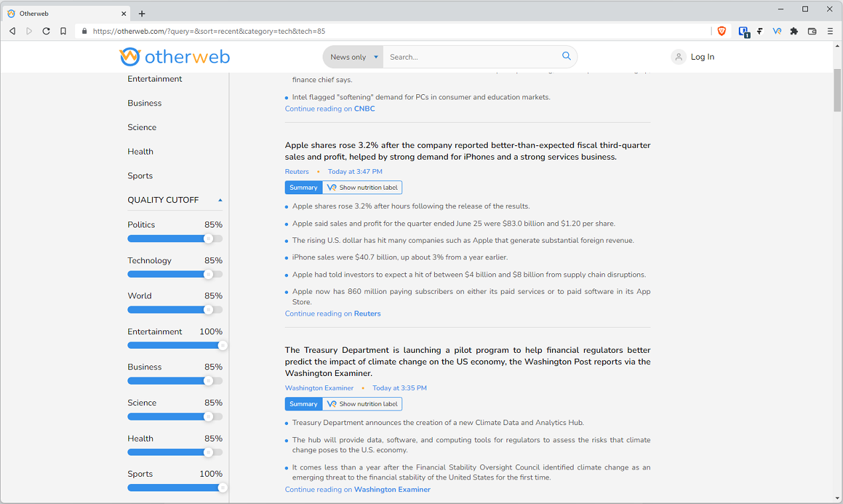Open the Washington Examiner source link under the headline
The image size is (843, 504).
(x=319, y=388)
